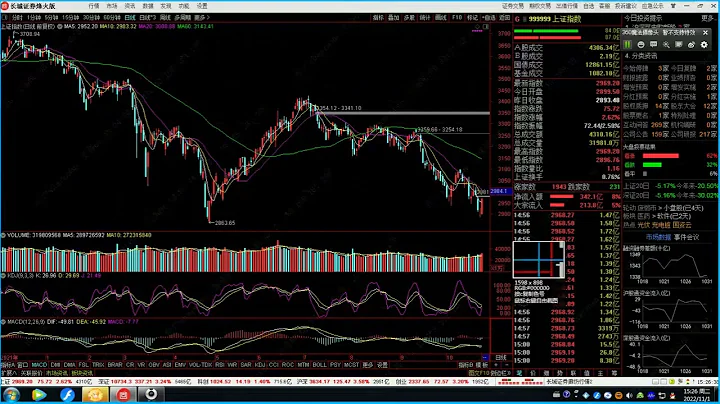This screenshot has height=404, width=720.
Task: Open 设置 at end of indicator tabs
Action: 382,365
